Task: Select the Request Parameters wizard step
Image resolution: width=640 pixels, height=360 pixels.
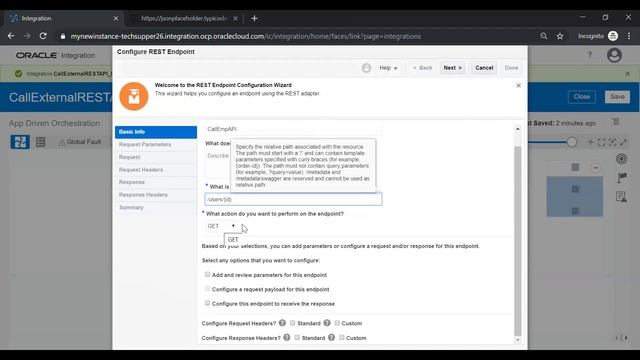Action: [156, 144]
